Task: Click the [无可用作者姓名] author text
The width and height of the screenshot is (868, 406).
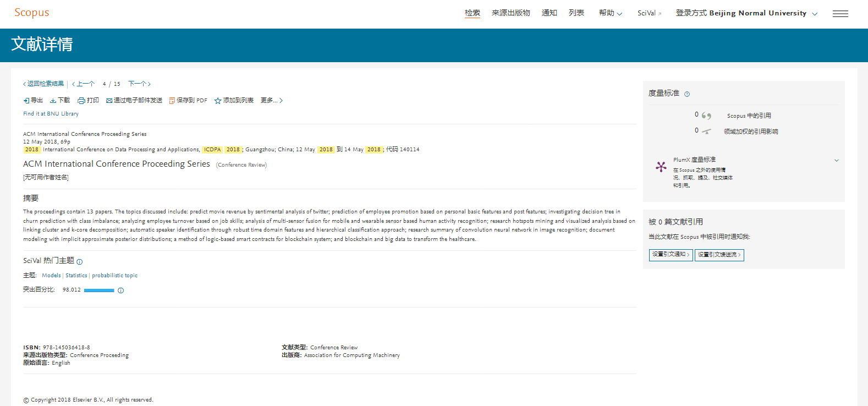Action: [46, 178]
